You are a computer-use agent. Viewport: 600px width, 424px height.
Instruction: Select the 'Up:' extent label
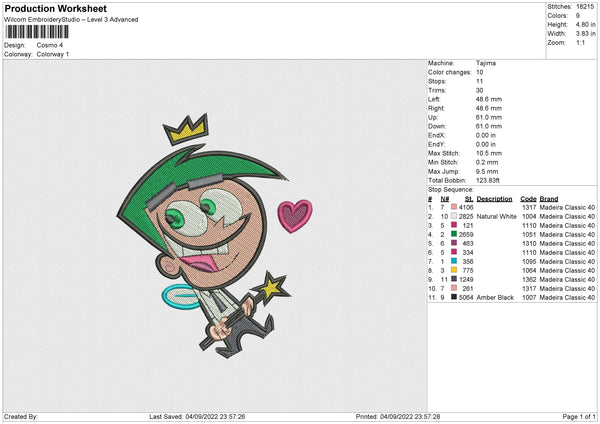coord(433,117)
